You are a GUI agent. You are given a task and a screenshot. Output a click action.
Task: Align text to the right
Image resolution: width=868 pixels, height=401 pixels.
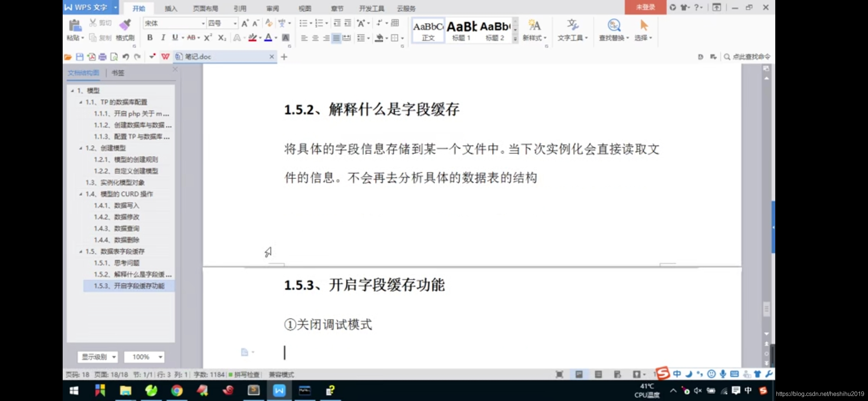tap(326, 38)
